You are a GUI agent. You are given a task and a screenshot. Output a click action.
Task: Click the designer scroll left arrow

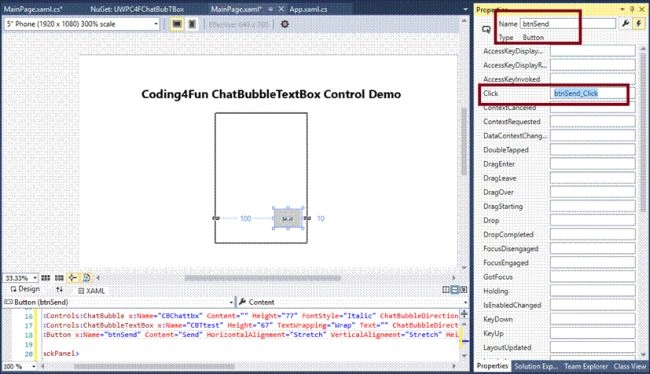(98, 278)
